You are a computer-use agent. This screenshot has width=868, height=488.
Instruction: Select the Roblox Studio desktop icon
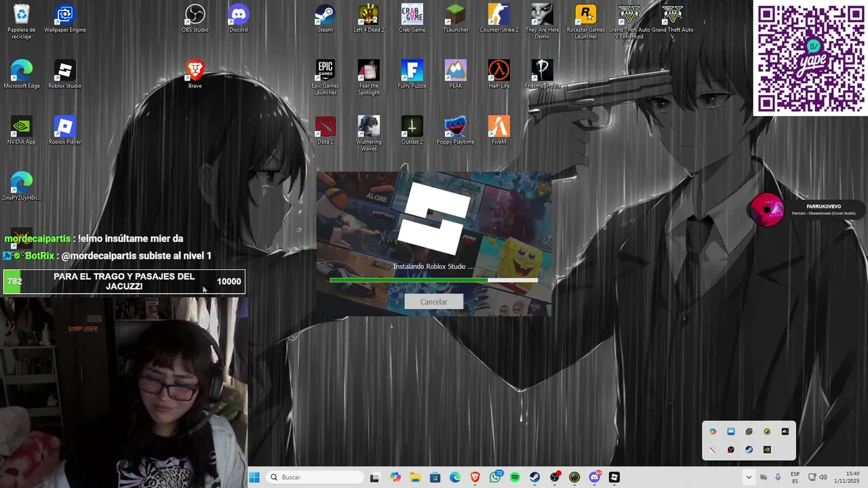[x=65, y=75]
